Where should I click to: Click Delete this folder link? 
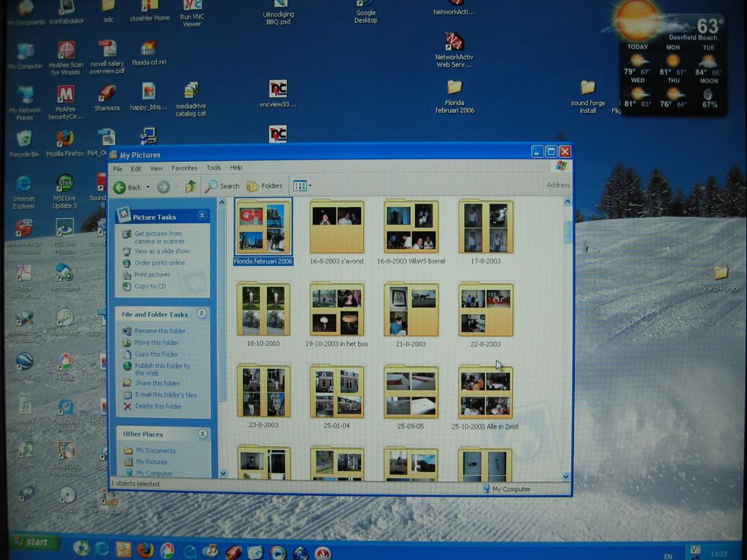coord(158,406)
